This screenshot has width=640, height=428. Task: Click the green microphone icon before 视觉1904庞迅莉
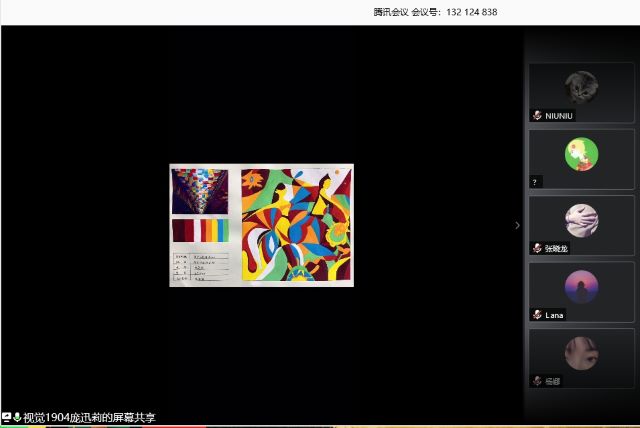coord(17,417)
